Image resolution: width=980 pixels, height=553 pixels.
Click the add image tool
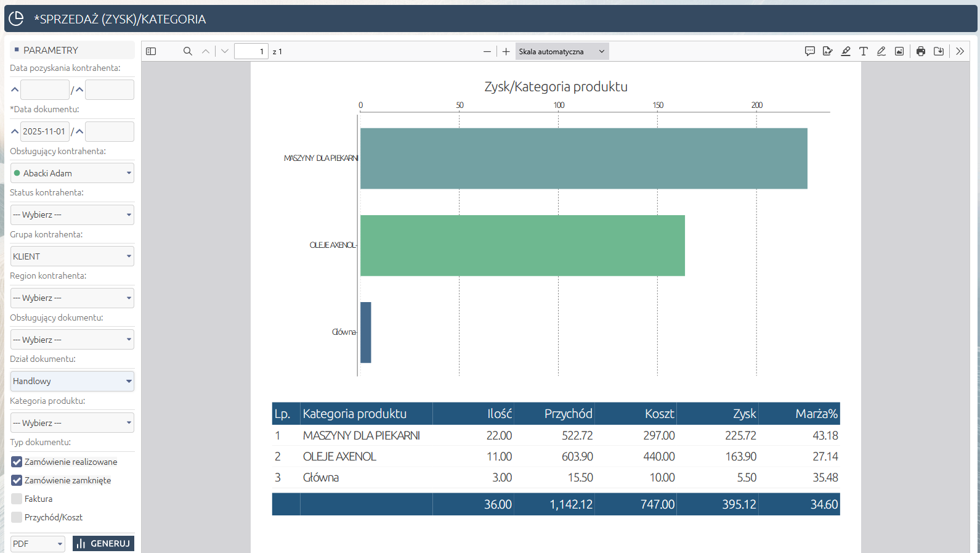pyautogui.click(x=899, y=52)
